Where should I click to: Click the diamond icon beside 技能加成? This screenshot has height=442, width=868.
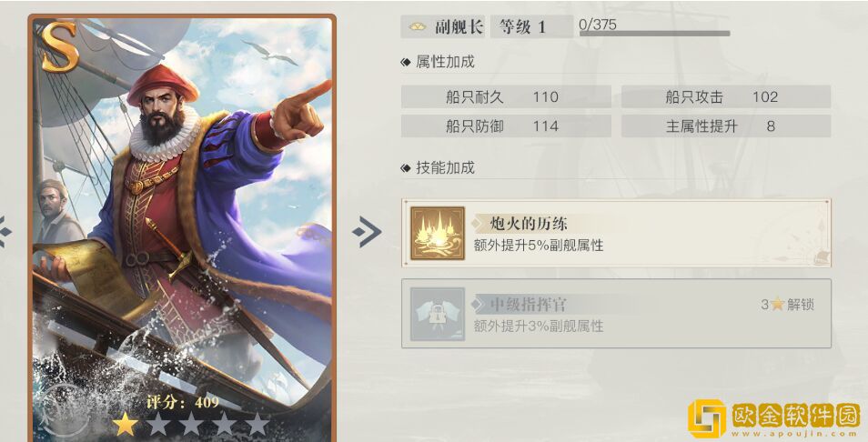click(x=406, y=168)
